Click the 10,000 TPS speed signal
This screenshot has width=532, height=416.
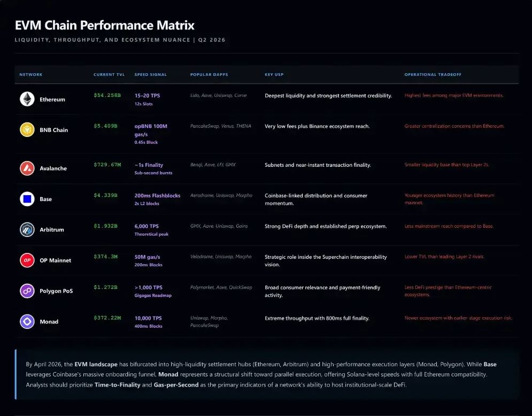tap(148, 318)
